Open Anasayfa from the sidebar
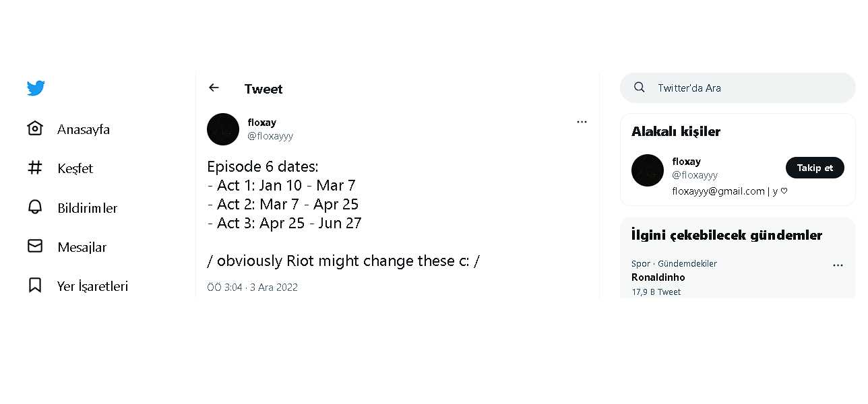 click(84, 129)
